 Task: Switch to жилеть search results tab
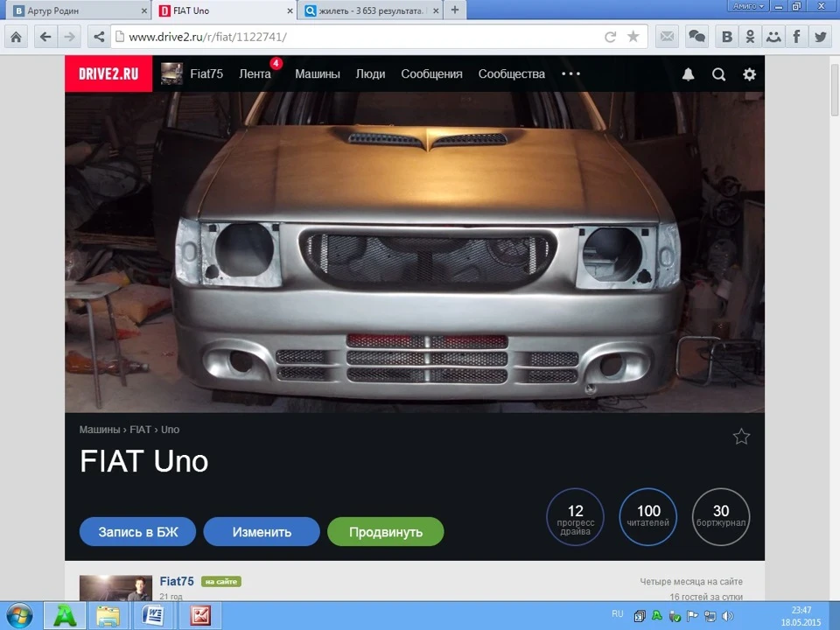tap(371, 10)
